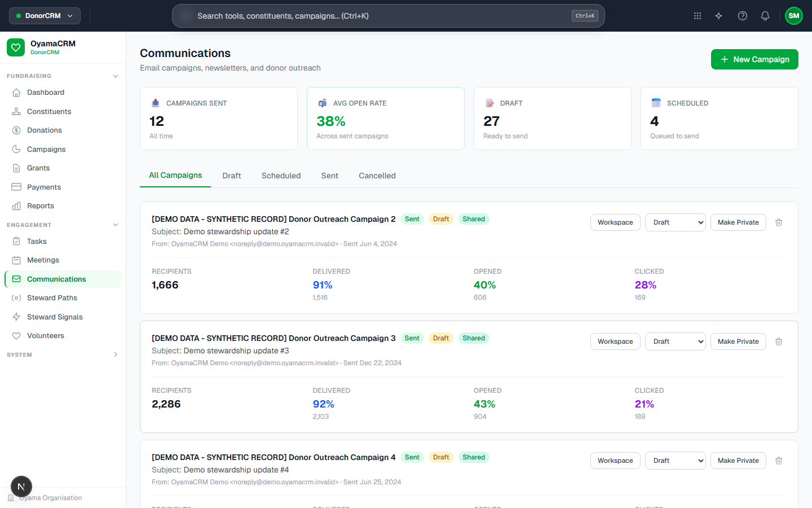Click the Reports chart icon
Viewport: 812px width, 508px height.
[16, 206]
